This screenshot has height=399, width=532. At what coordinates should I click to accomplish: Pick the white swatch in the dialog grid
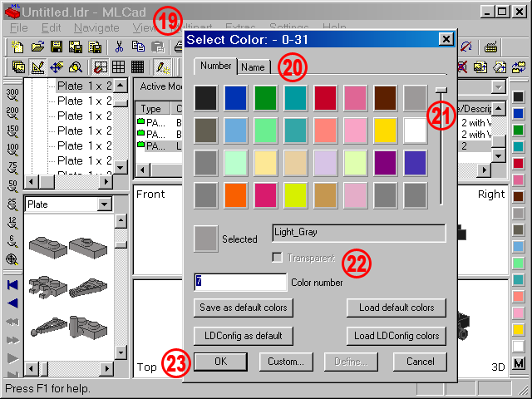[x=415, y=131]
